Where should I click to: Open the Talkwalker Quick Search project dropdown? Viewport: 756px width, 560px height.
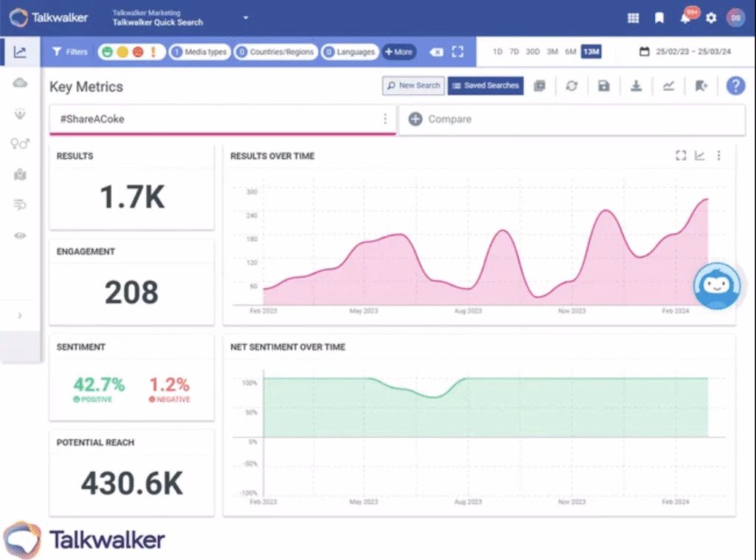[245, 18]
